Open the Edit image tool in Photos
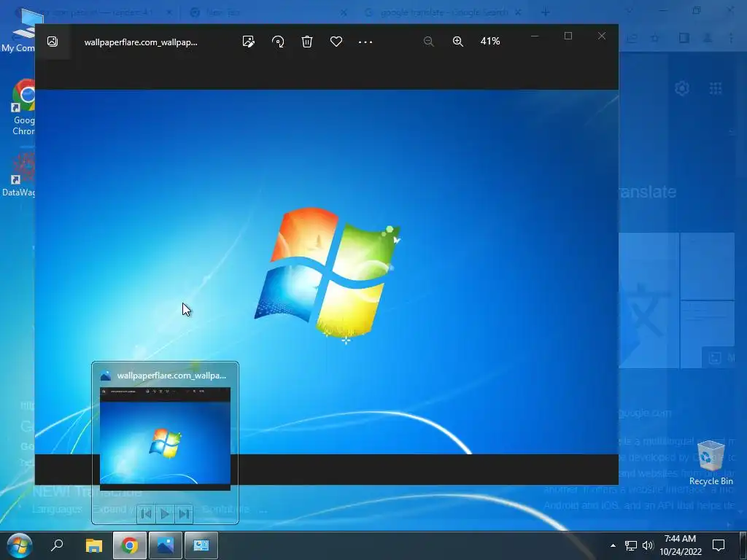Viewport: 747px width, 560px height. coord(248,42)
